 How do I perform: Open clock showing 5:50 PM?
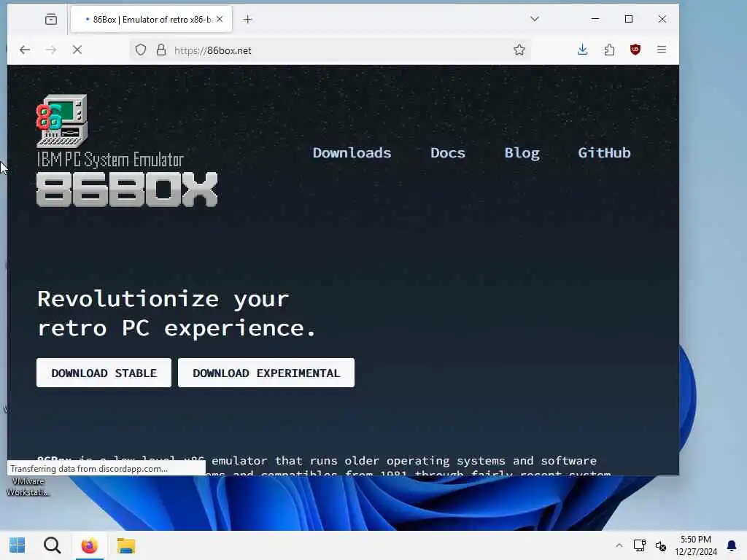pyautogui.click(x=695, y=545)
